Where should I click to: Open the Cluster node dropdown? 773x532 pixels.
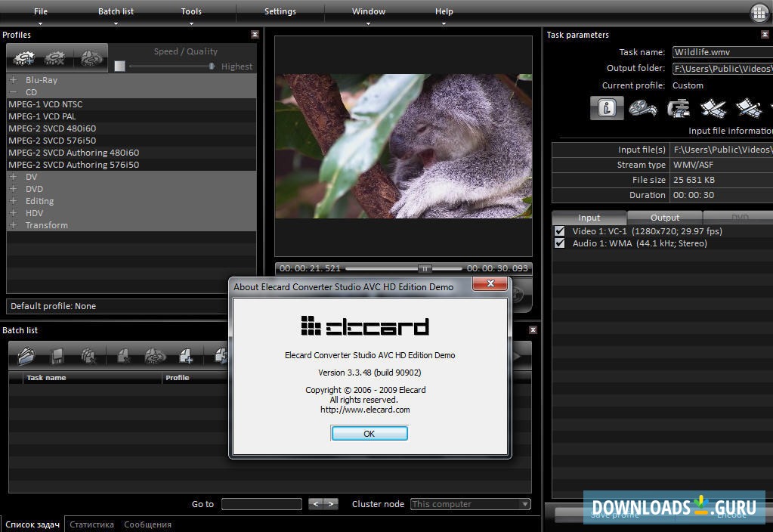[x=525, y=504]
